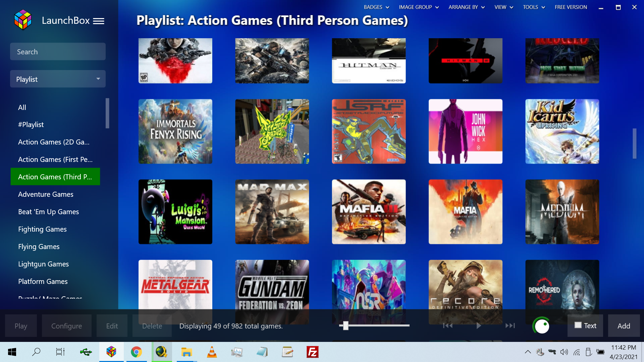Click the Play button
The height and width of the screenshot is (362, 644).
[21, 325]
